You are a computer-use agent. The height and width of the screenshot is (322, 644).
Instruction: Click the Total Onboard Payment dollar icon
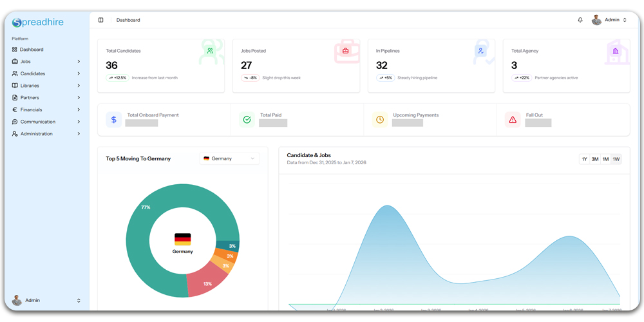114,119
